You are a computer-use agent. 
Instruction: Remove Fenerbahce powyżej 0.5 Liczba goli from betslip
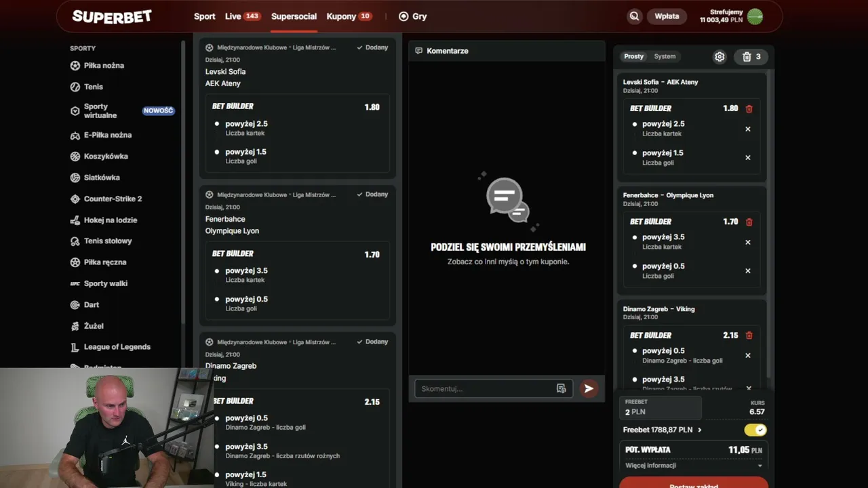click(748, 270)
